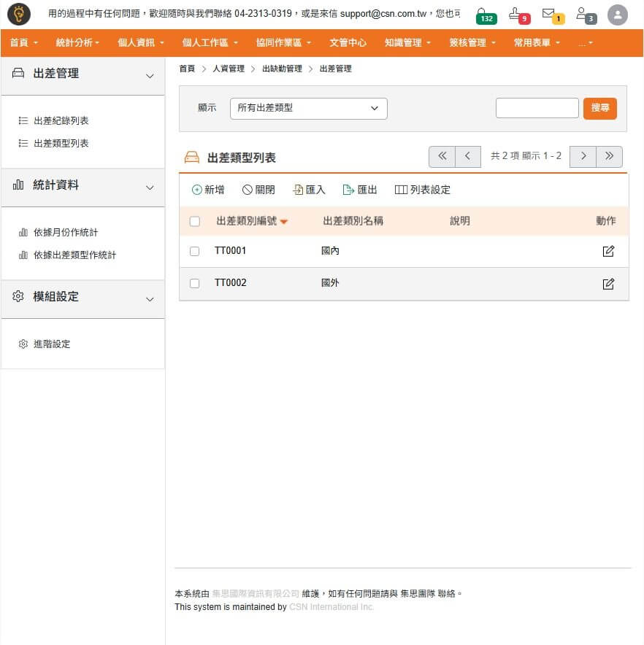Open the 所有出差類型 dropdown
The image size is (644, 645).
308,108
